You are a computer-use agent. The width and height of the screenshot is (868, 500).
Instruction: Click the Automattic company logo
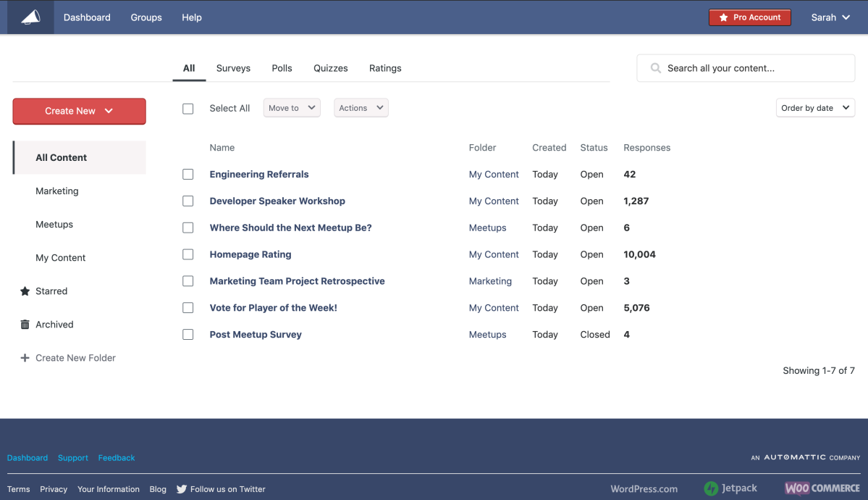pyautogui.click(x=806, y=457)
